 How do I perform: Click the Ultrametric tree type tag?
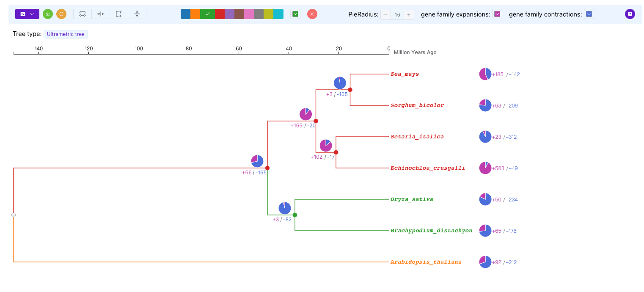[66, 34]
